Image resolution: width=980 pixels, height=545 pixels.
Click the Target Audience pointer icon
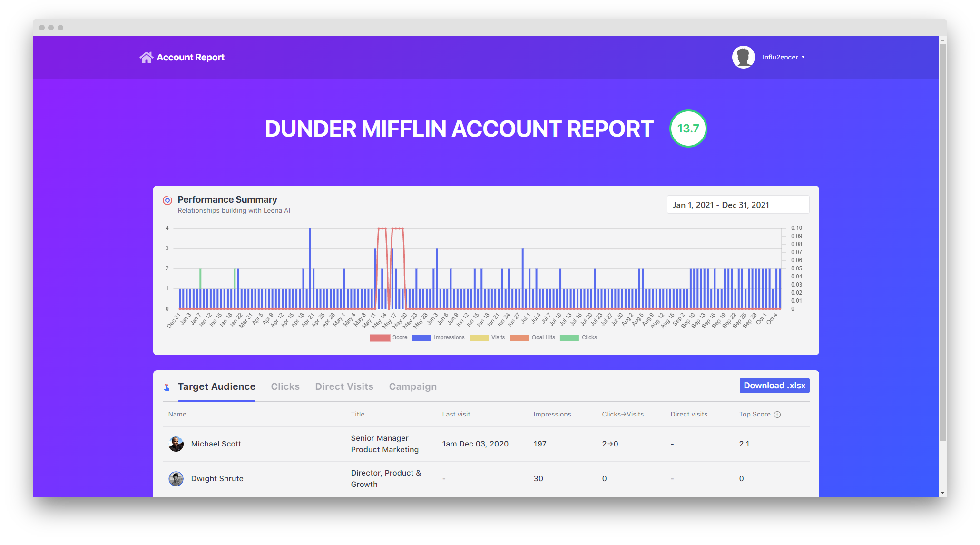pyautogui.click(x=167, y=387)
